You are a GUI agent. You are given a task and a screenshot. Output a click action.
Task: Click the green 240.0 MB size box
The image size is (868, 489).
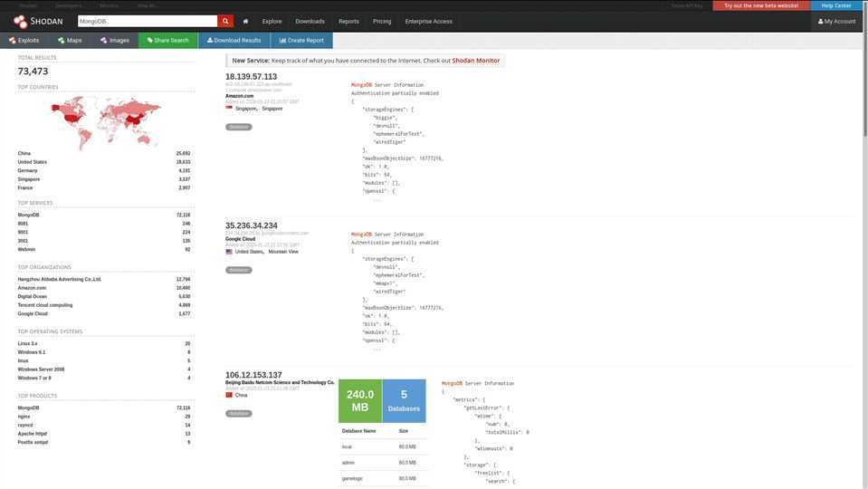[360, 401]
